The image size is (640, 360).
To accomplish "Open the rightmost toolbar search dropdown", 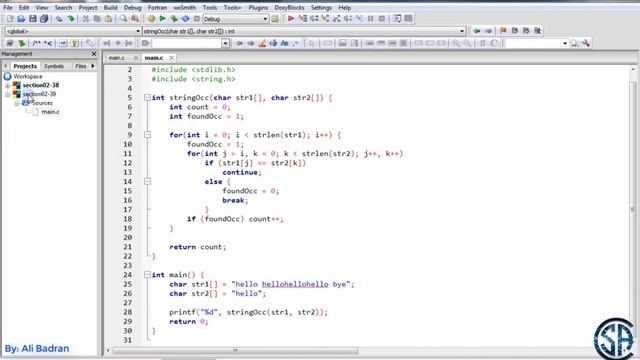I will click(565, 43).
